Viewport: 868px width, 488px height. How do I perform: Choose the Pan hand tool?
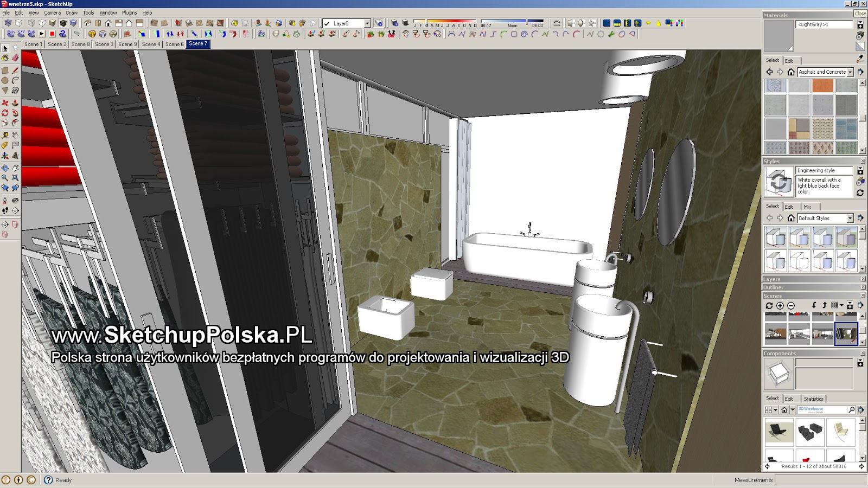pyautogui.click(x=15, y=168)
